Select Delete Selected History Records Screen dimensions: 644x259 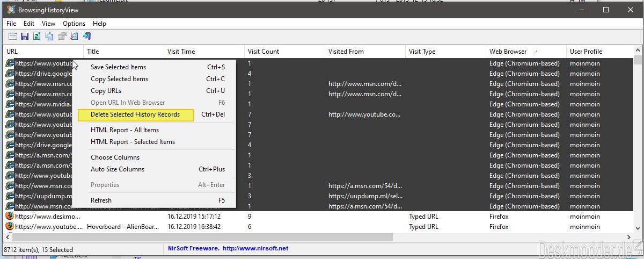point(154,114)
